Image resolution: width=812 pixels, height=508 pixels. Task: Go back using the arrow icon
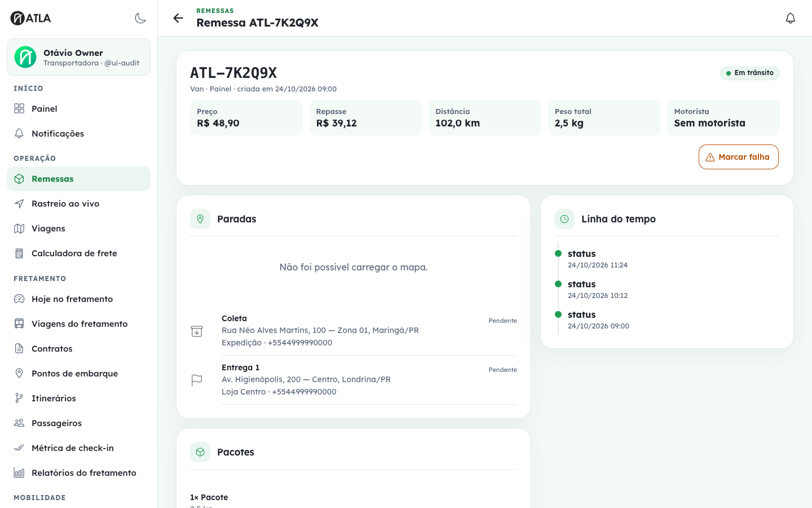(x=178, y=18)
